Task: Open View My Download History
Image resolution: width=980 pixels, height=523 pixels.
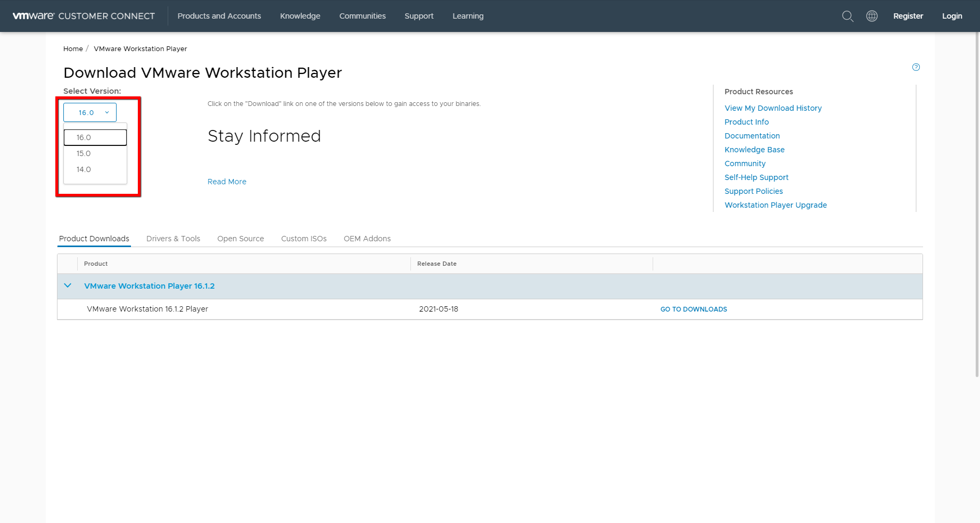Action: tap(773, 108)
